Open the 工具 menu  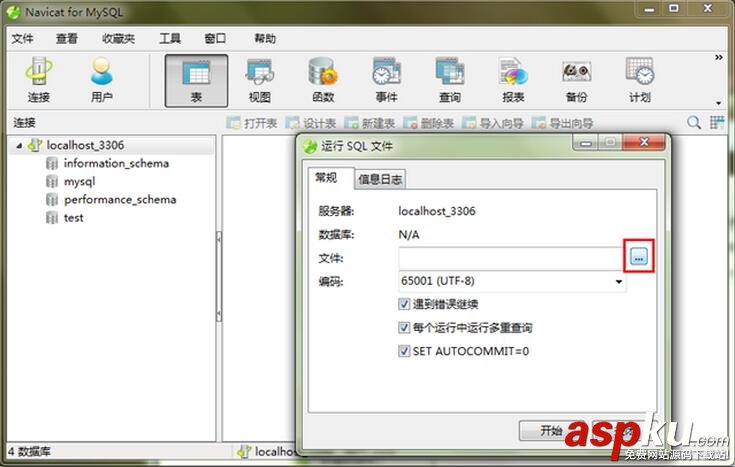click(170, 38)
